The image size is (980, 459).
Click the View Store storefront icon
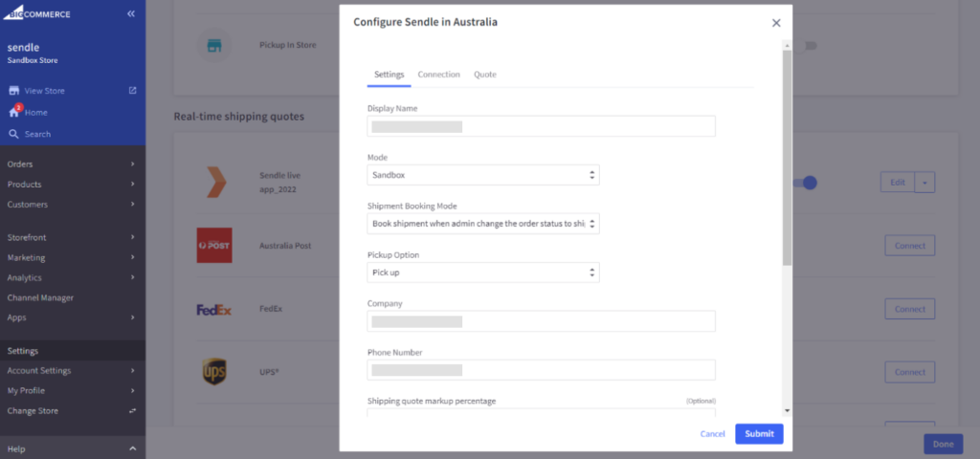point(13,91)
